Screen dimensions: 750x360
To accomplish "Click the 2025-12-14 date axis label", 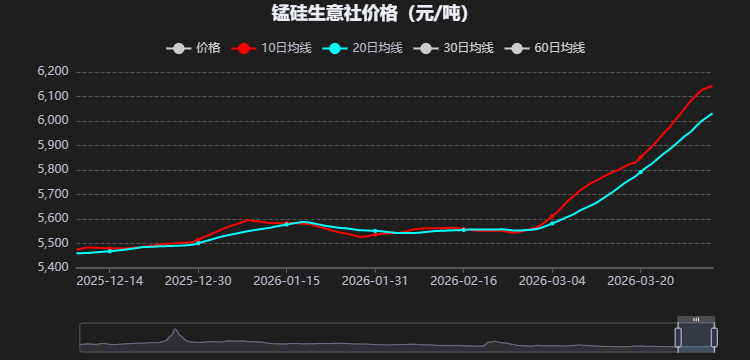I will (110, 281).
